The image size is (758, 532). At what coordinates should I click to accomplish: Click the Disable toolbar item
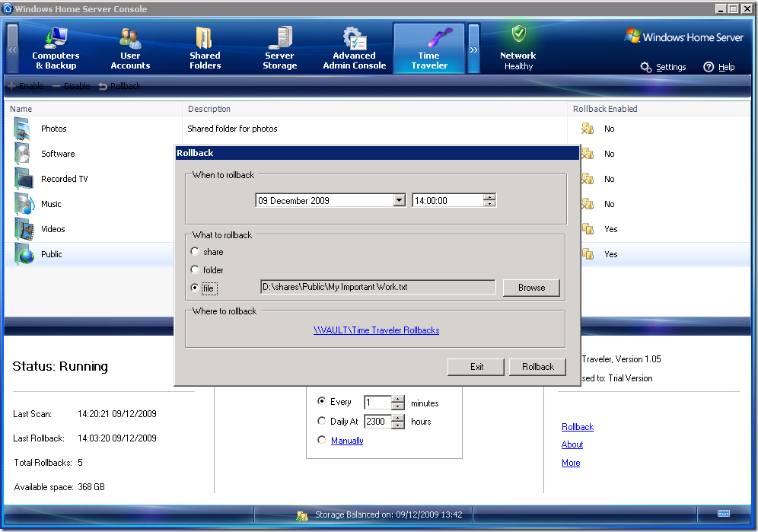click(x=71, y=86)
